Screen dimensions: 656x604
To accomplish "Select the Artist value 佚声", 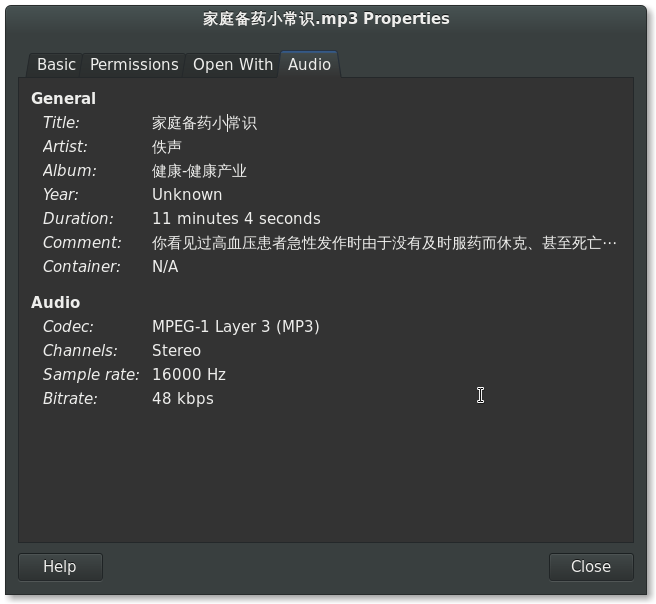I will (x=167, y=147).
